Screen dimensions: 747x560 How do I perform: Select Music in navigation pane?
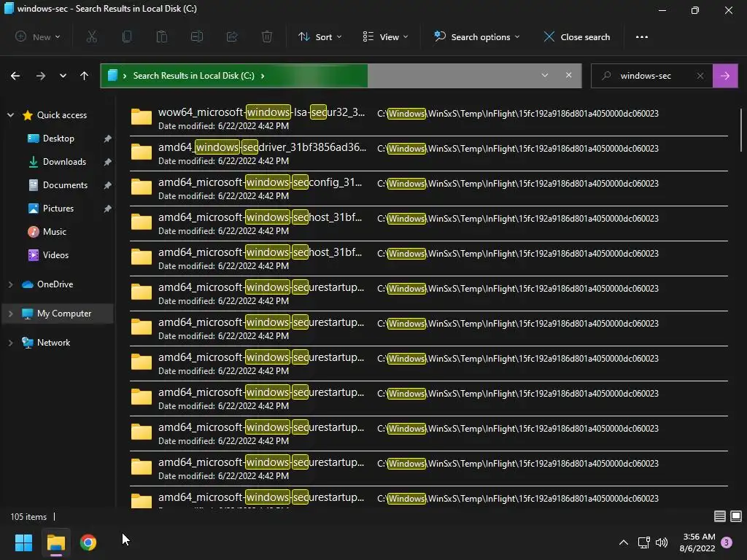point(47,232)
